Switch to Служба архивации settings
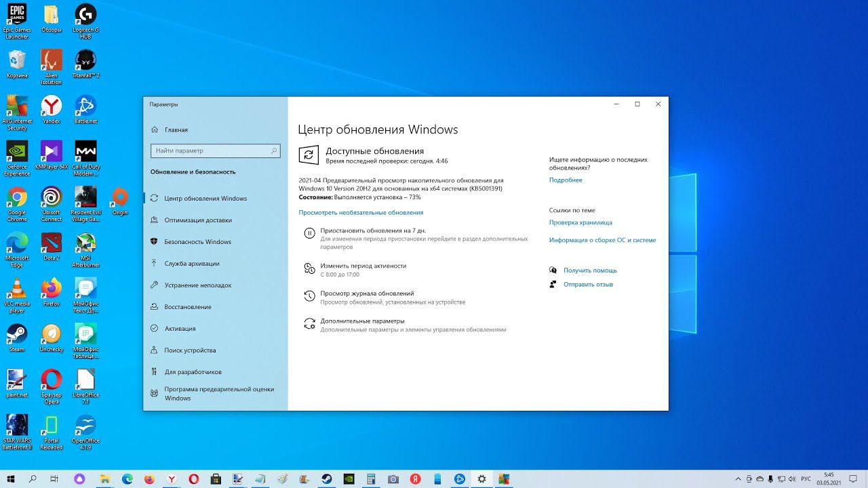Screen dimensions: 868x488 tap(216, 264)
